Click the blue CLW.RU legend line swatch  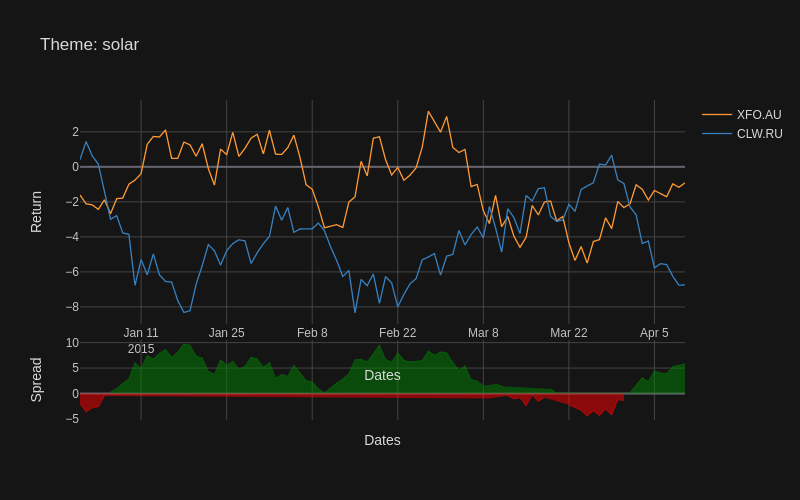click(717, 134)
